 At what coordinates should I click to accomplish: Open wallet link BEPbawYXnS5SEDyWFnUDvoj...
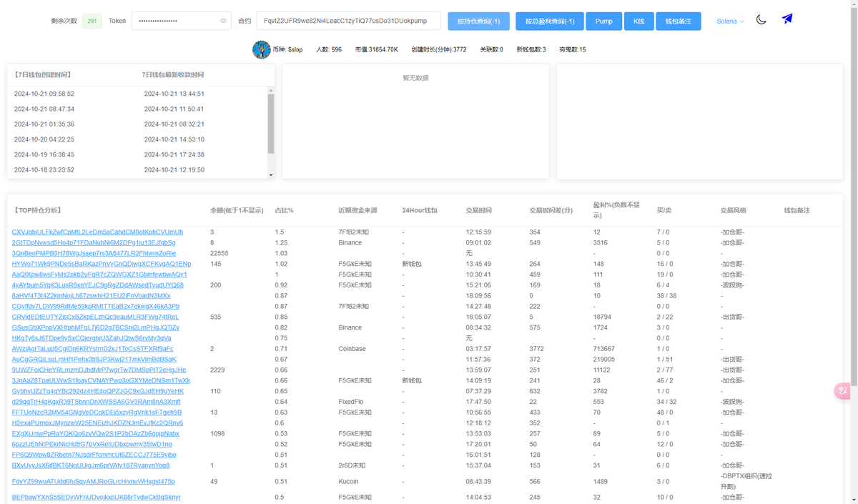97,497
